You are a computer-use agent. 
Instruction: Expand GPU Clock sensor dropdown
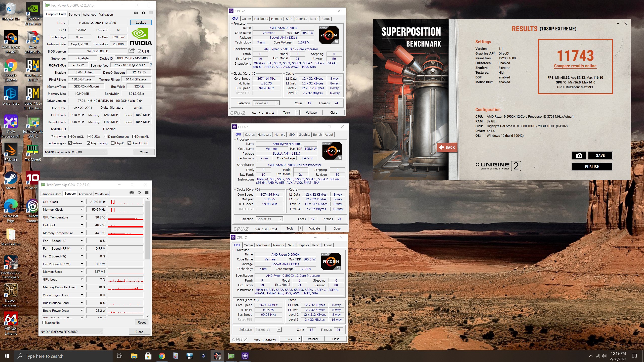tap(82, 202)
